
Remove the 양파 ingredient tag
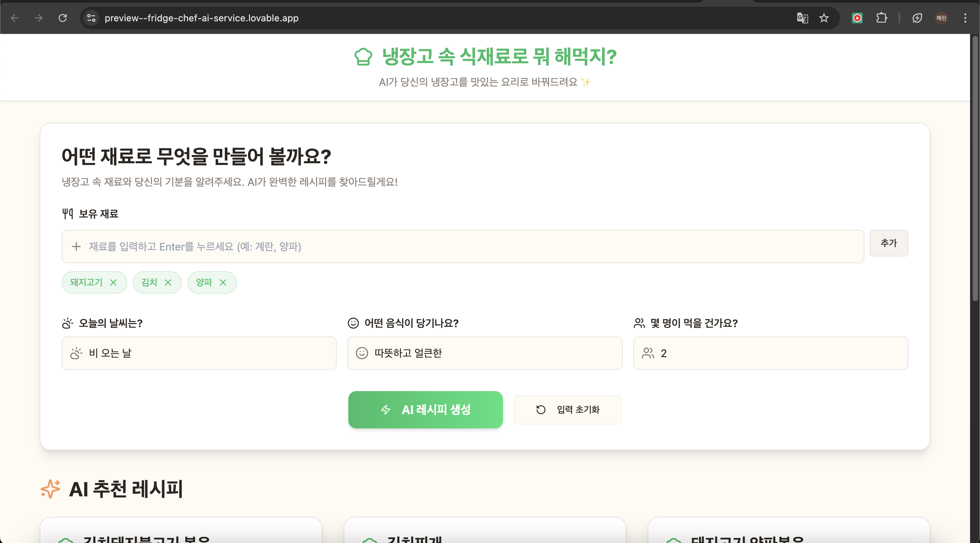[x=223, y=282]
